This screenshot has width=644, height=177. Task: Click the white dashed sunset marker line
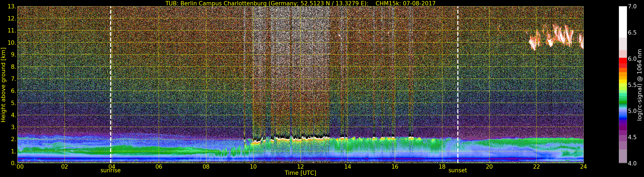[x=458, y=85]
